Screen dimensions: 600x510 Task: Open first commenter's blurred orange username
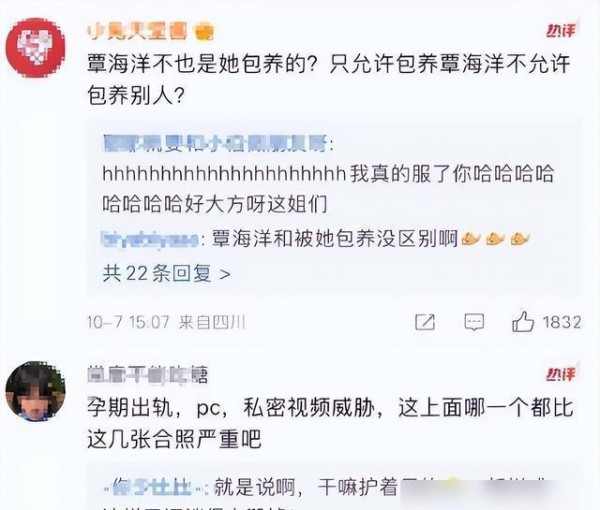(x=138, y=32)
